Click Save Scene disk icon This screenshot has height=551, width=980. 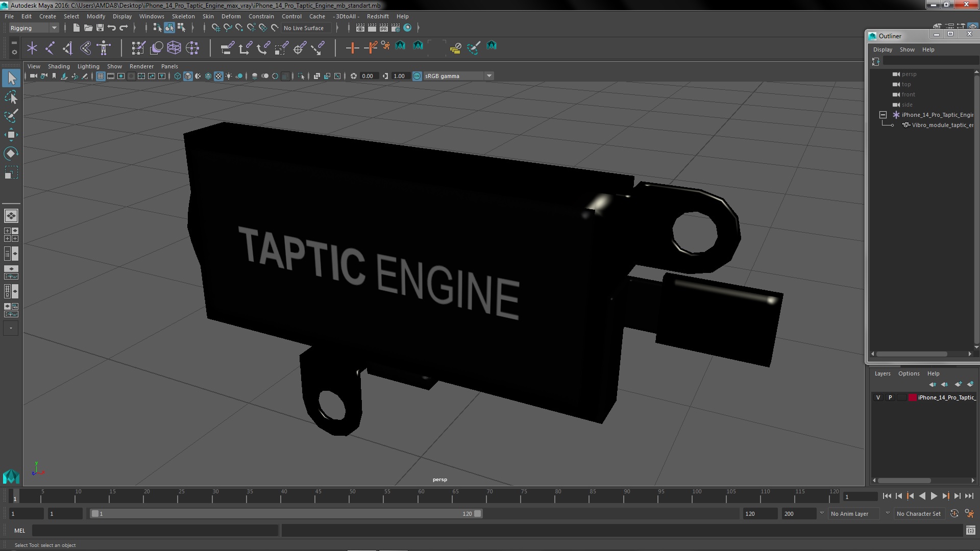pos(100,28)
